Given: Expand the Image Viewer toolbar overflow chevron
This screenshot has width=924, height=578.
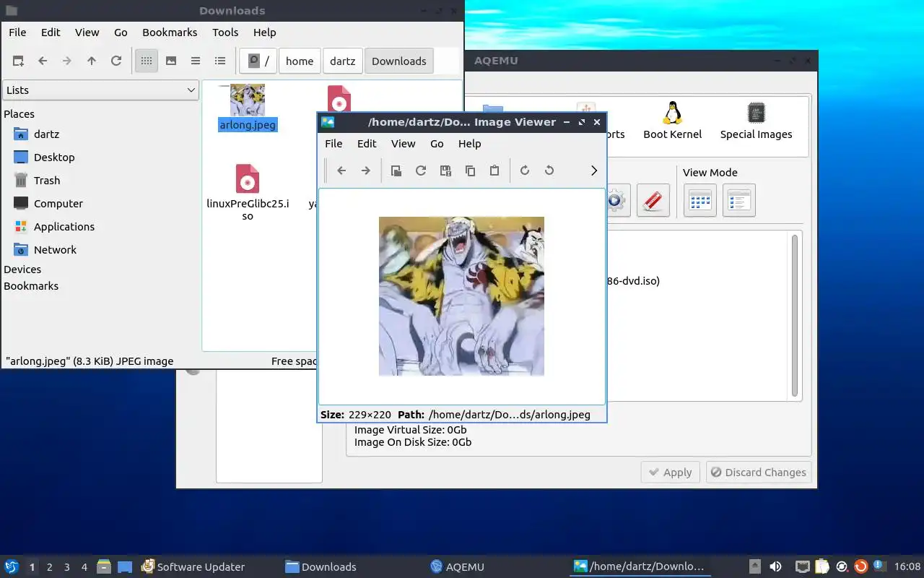Looking at the screenshot, I should point(594,171).
